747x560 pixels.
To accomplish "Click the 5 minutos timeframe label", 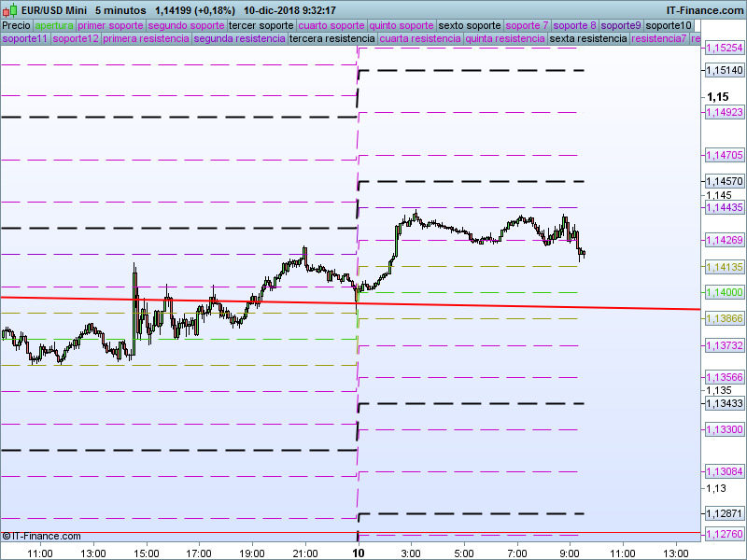I will pyautogui.click(x=120, y=10).
